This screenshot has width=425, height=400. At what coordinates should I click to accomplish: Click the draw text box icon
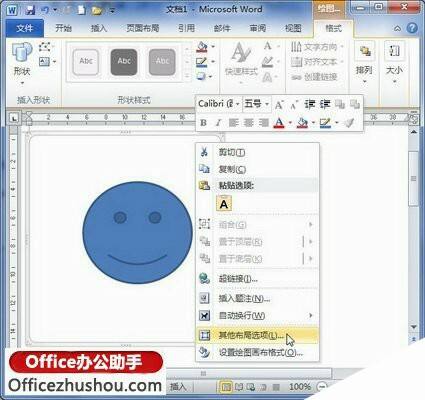point(44,61)
